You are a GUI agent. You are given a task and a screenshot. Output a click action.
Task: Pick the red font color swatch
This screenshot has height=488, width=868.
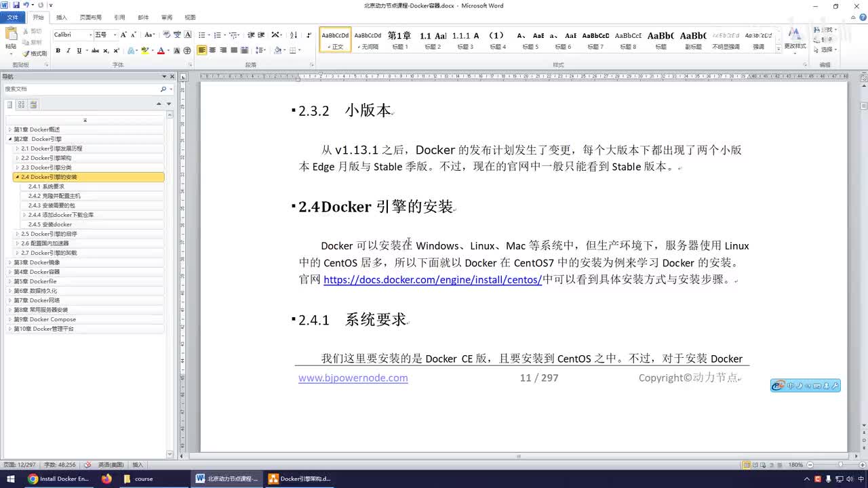point(160,50)
